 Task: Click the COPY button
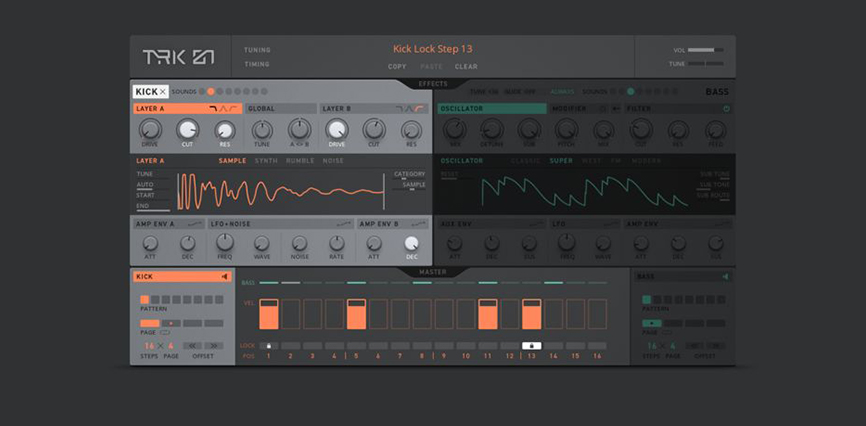pos(397,66)
